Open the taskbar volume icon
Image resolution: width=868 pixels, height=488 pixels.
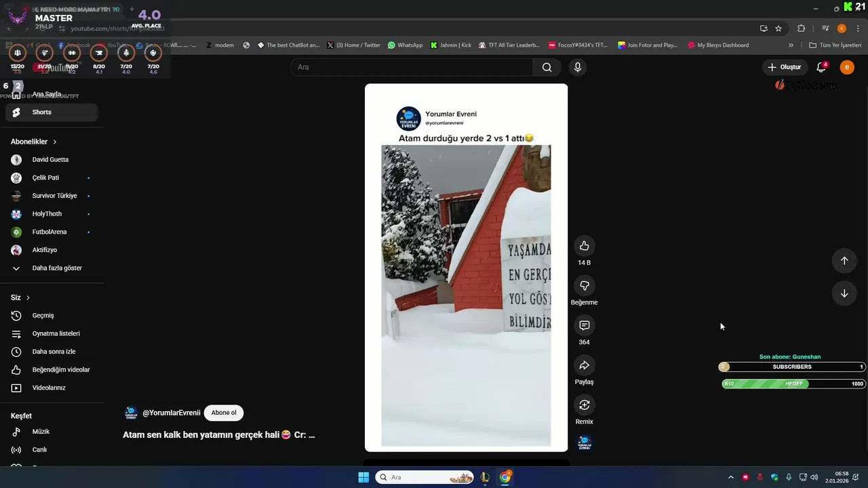(x=814, y=477)
